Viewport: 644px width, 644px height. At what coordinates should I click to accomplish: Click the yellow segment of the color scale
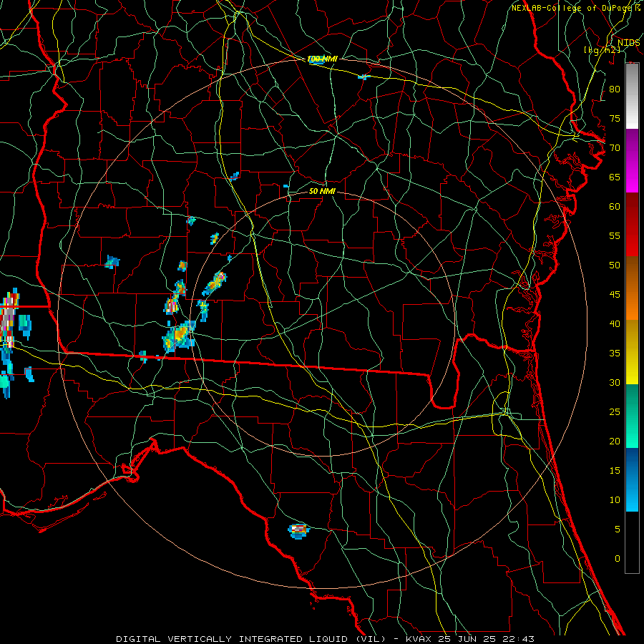[632, 352]
